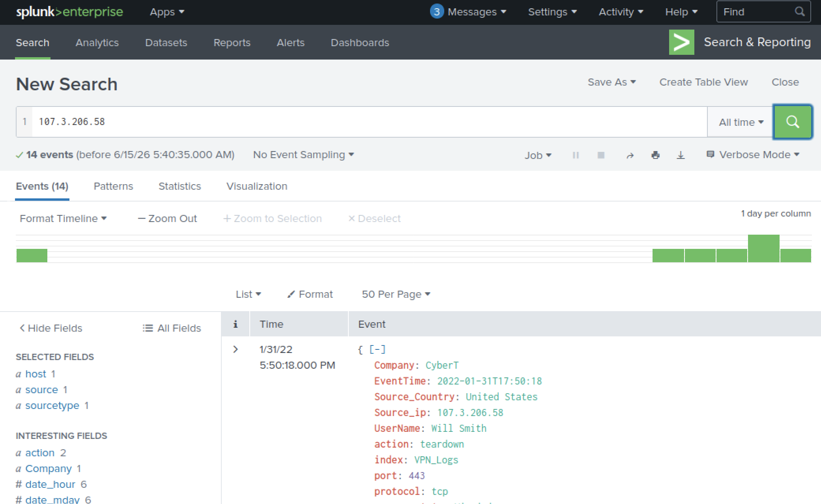This screenshot has height=504, width=821.
Task: Open Search & Reporting app icon
Action: click(681, 42)
